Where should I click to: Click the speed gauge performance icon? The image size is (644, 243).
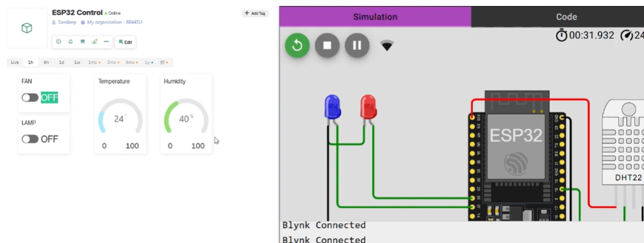627,35
